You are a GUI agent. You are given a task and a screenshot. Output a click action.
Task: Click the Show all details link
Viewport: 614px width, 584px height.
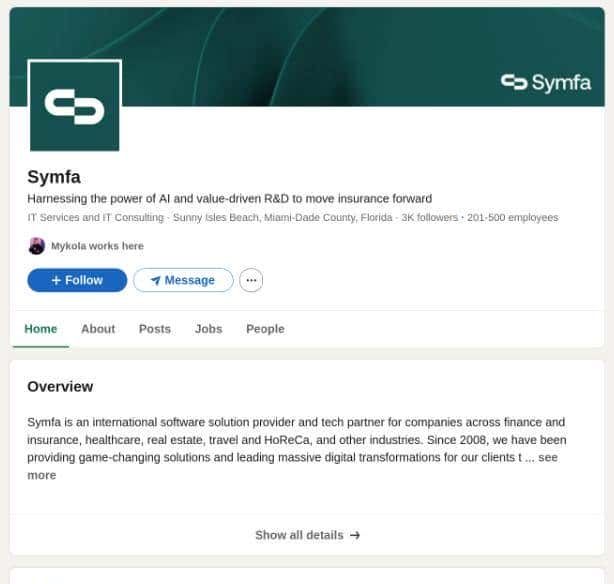[299, 535]
